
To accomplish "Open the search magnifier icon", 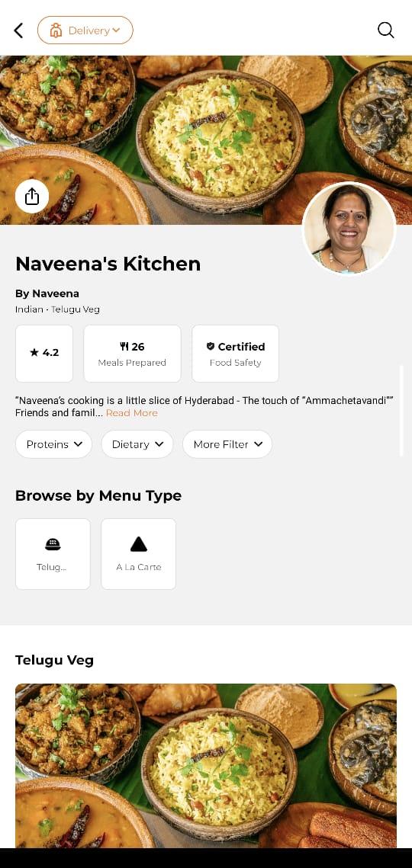I will 386,30.
